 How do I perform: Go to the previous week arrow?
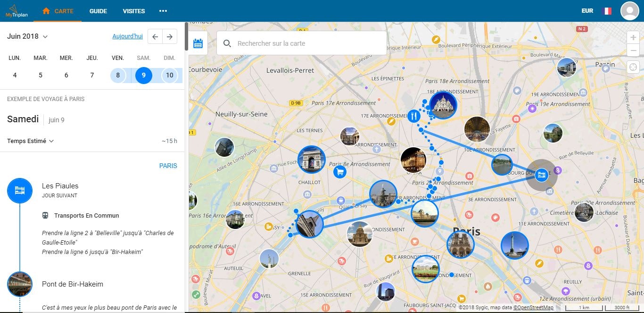155,37
